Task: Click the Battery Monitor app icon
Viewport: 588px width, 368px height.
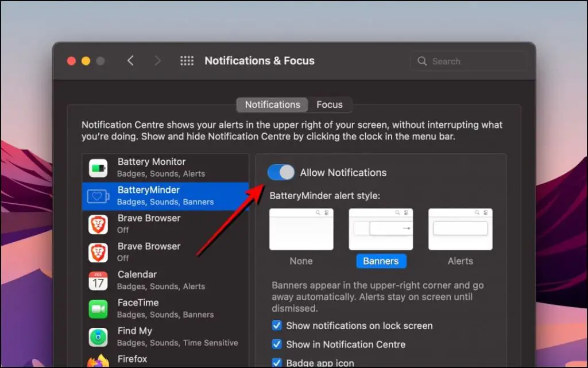Action: pos(98,168)
